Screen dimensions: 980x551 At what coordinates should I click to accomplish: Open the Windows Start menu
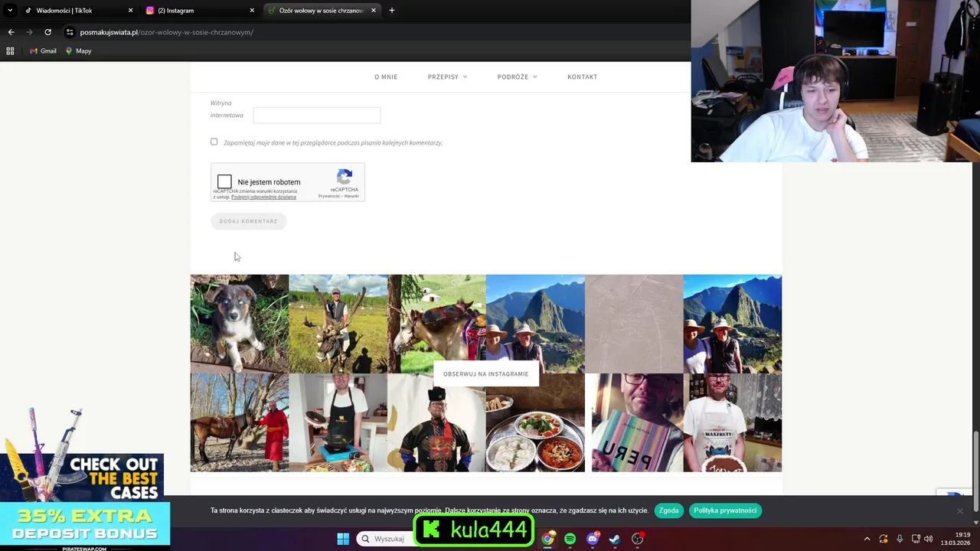pos(343,539)
